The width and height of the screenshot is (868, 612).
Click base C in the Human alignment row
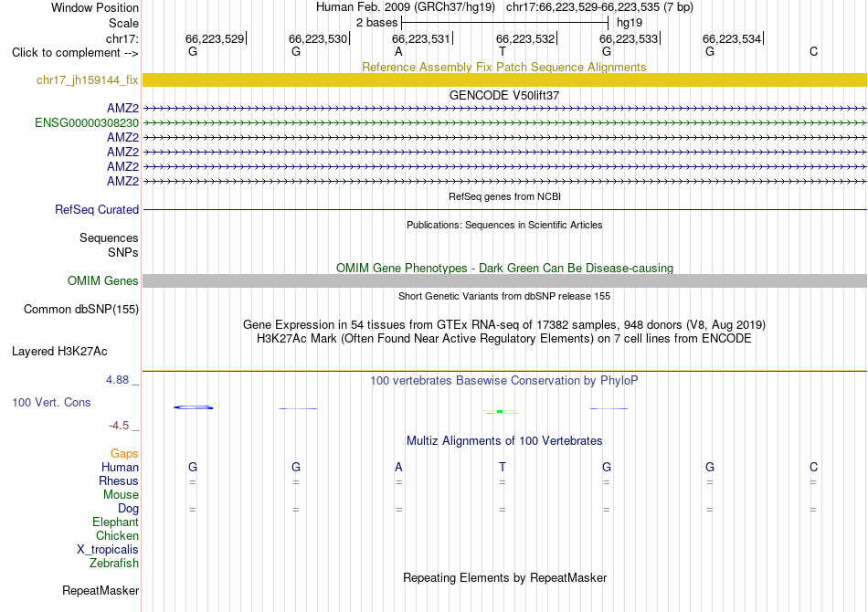pyautogui.click(x=813, y=467)
